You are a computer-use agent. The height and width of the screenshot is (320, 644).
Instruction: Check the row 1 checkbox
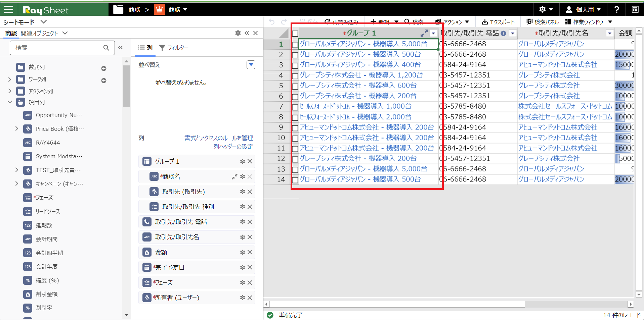(x=295, y=45)
